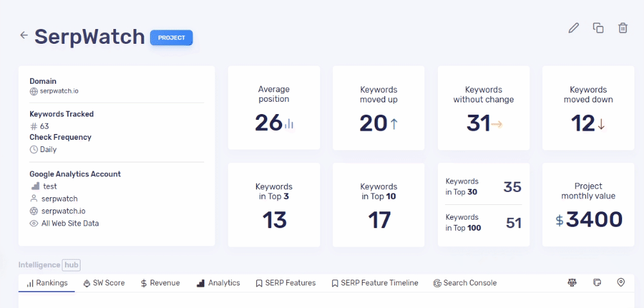Go back using the left arrow icon
Viewport: 644px width, 308px height.
click(24, 35)
